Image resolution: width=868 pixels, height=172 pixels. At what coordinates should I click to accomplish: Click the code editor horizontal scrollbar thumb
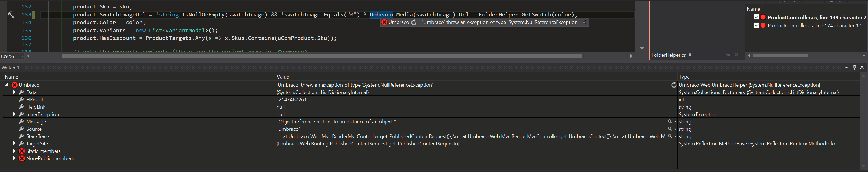(322, 56)
